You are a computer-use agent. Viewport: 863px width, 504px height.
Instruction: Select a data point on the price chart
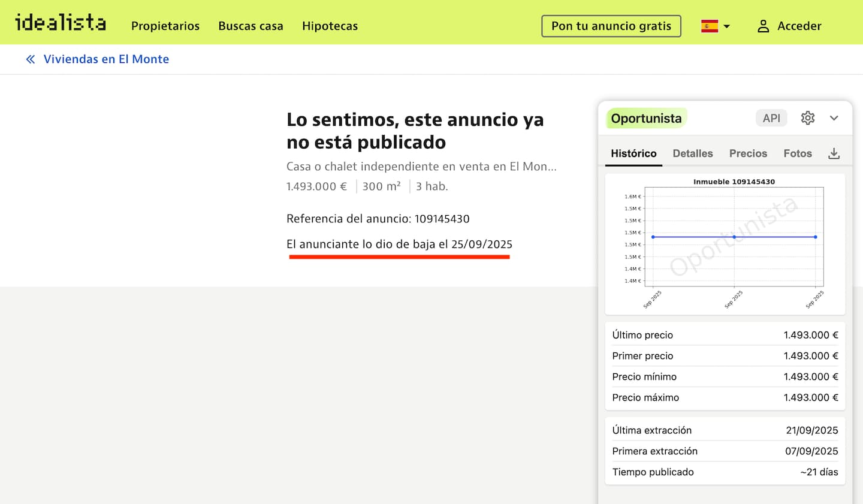[734, 237]
